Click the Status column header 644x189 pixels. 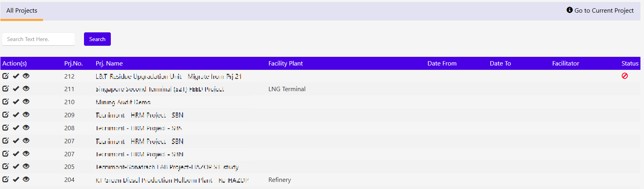[x=630, y=64]
